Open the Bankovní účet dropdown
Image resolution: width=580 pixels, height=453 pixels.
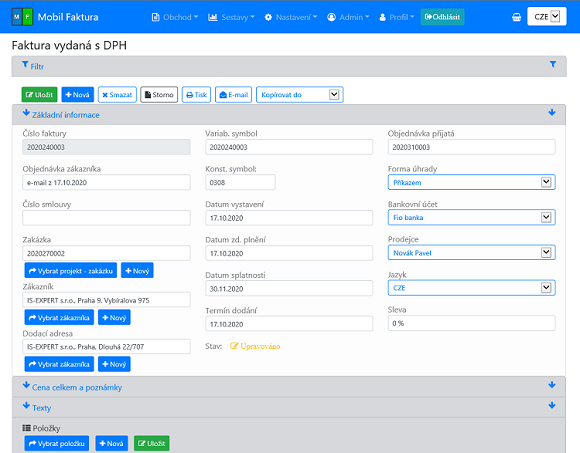point(472,217)
